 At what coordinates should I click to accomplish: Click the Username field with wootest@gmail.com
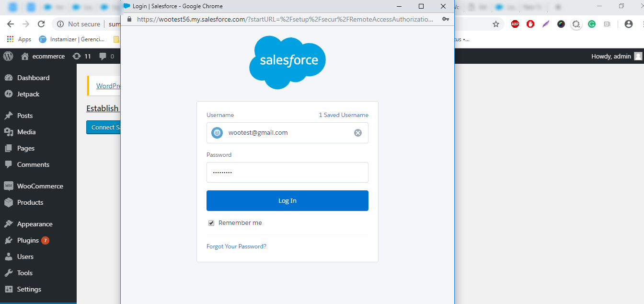[x=287, y=133]
